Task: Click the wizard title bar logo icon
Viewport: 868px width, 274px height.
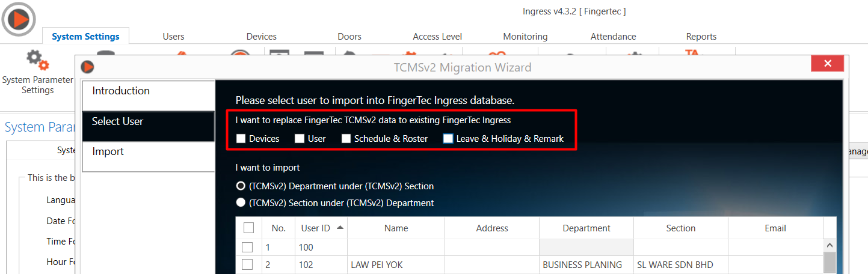Action: [88, 67]
